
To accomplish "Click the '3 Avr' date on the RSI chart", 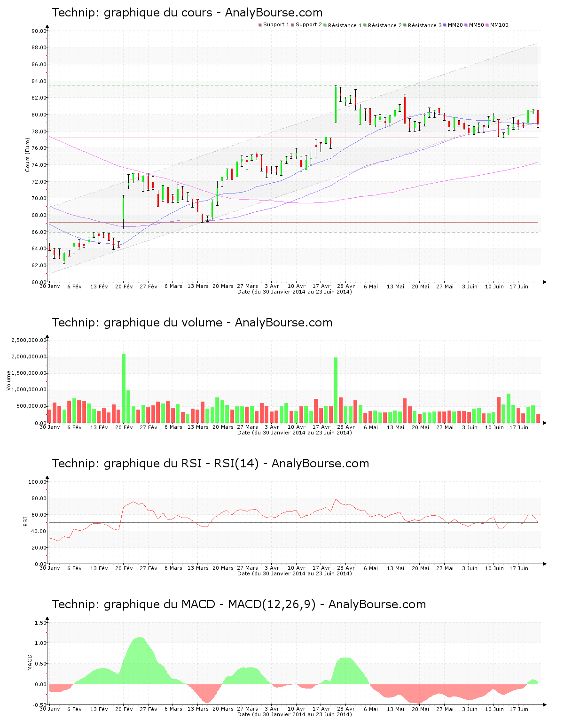I will (272, 568).
